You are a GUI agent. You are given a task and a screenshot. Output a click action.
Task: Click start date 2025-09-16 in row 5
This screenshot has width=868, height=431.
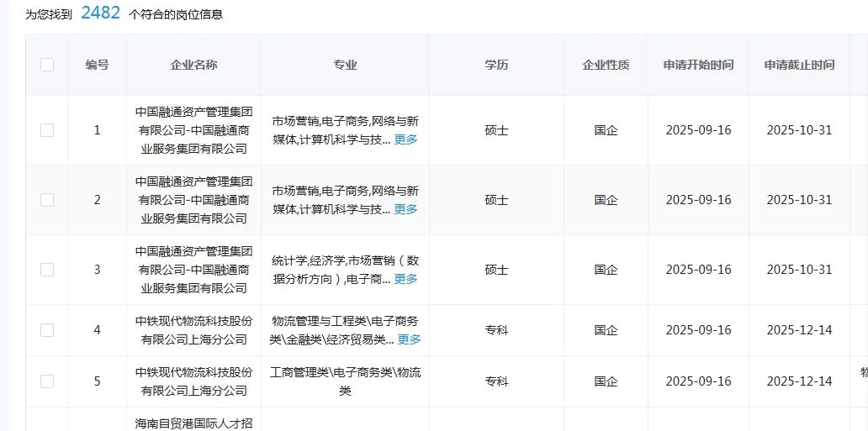pos(698,381)
